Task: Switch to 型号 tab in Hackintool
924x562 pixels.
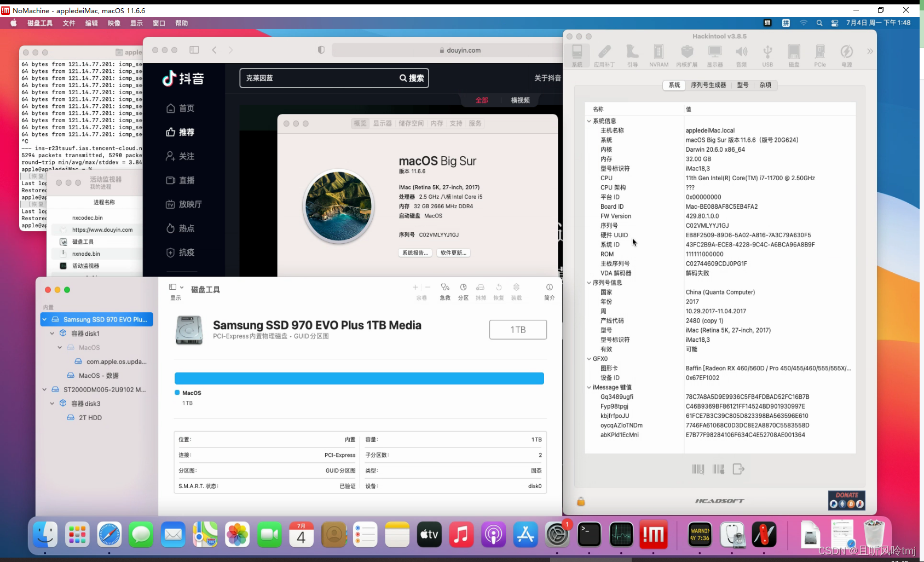Action: [x=742, y=85]
